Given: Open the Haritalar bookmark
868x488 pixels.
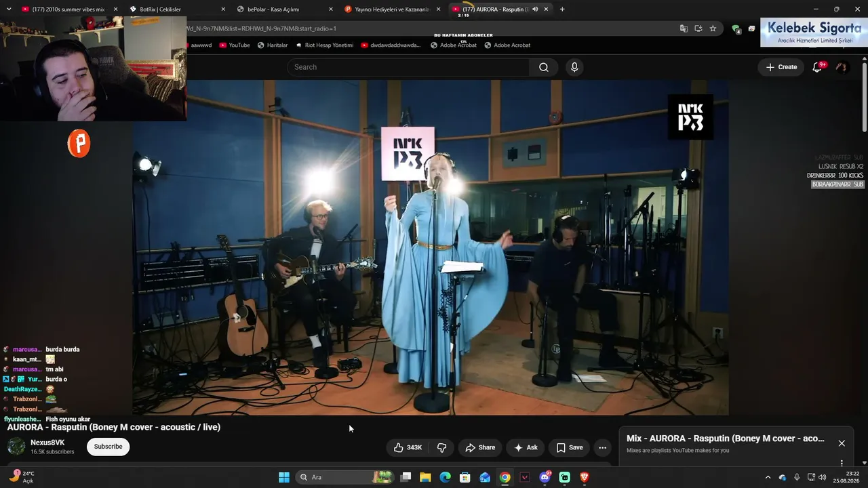Looking at the screenshot, I should [273, 45].
